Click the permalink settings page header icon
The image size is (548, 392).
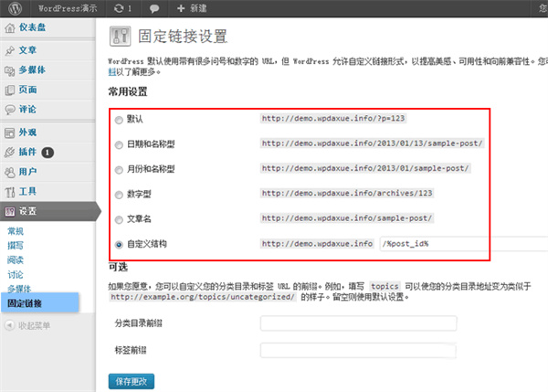pyautogui.click(x=121, y=36)
